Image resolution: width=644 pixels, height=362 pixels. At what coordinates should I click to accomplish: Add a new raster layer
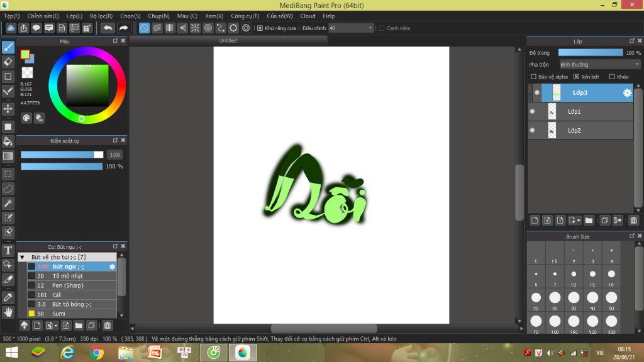point(535,221)
